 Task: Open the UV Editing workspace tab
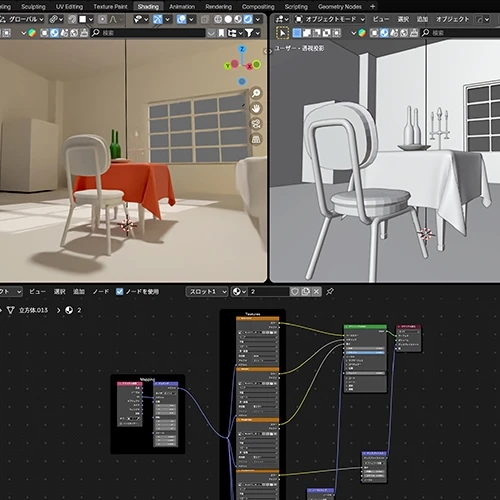[69, 6]
